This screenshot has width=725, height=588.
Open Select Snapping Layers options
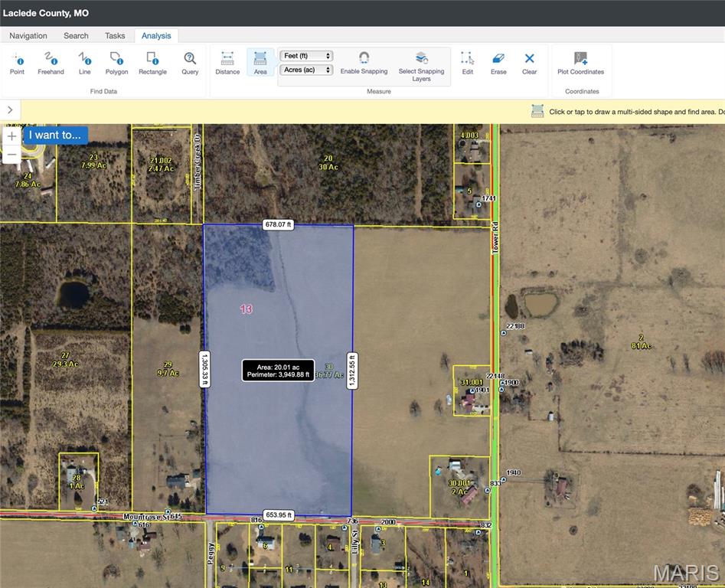pos(421,65)
